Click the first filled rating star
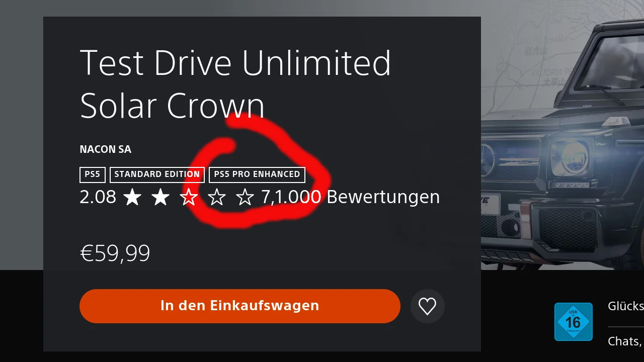This screenshot has height=362, width=644. (x=132, y=197)
